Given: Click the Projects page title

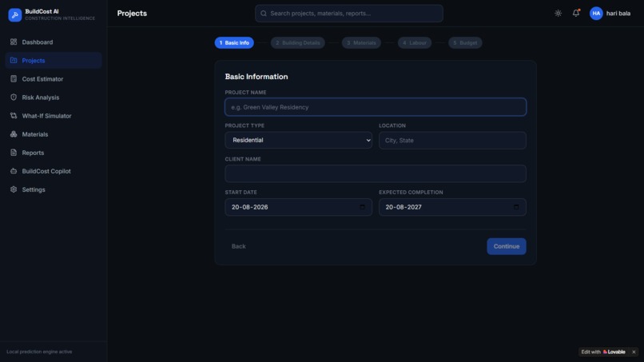Looking at the screenshot, I should pos(132,13).
